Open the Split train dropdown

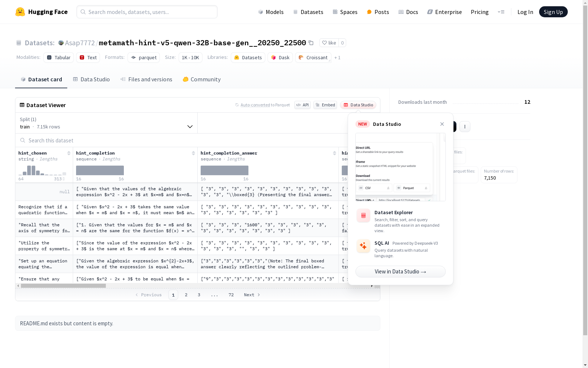(x=107, y=123)
